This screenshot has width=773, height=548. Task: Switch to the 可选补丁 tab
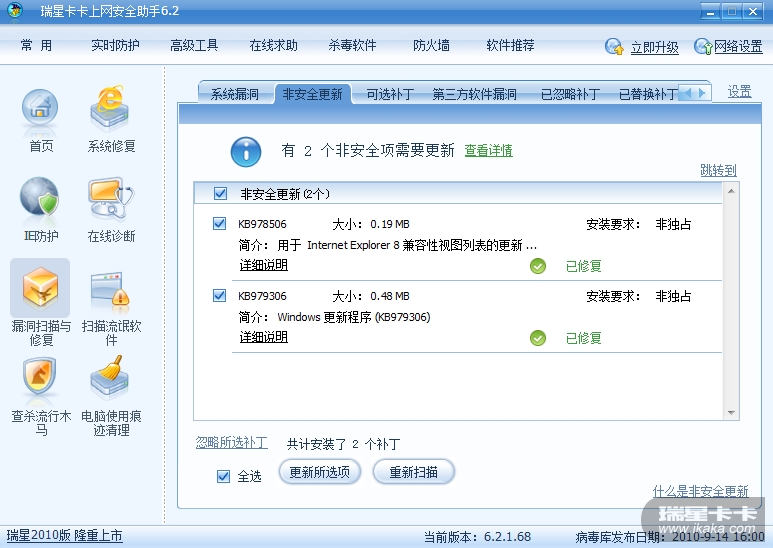click(x=389, y=94)
